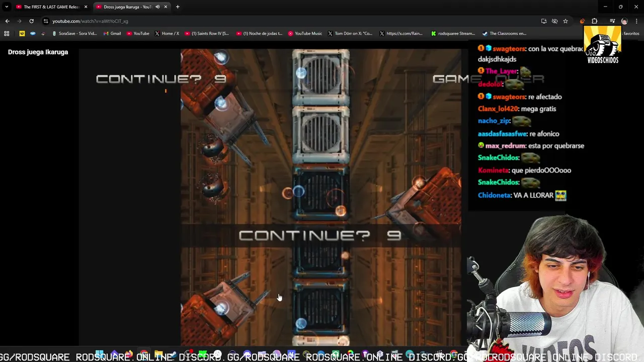Open the media controls icon
Screen dimensions: 644x362
(x=612, y=21)
